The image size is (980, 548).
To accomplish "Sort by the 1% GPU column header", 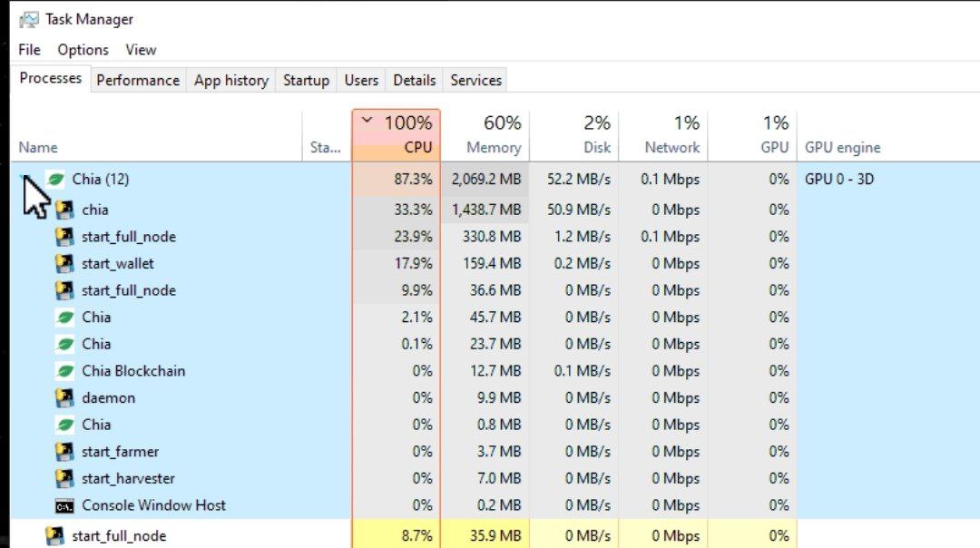I will click(752, 136).
